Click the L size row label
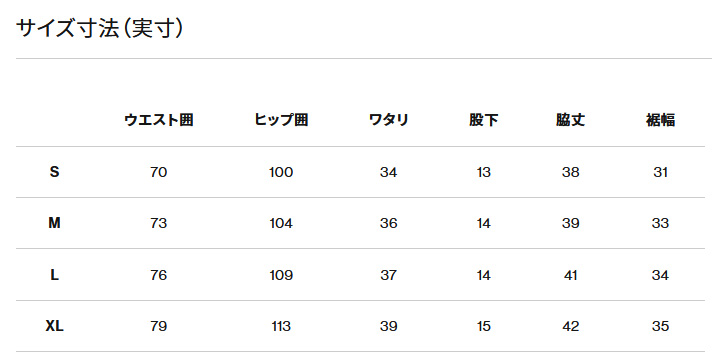This screenshot has height=362, width=712. click(x=54, y=275)
